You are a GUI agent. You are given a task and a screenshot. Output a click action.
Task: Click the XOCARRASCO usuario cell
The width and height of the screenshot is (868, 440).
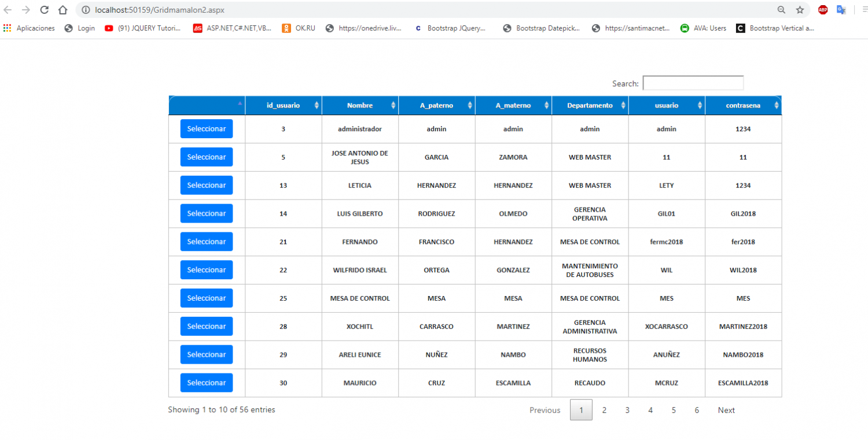[x=667, y=327]
